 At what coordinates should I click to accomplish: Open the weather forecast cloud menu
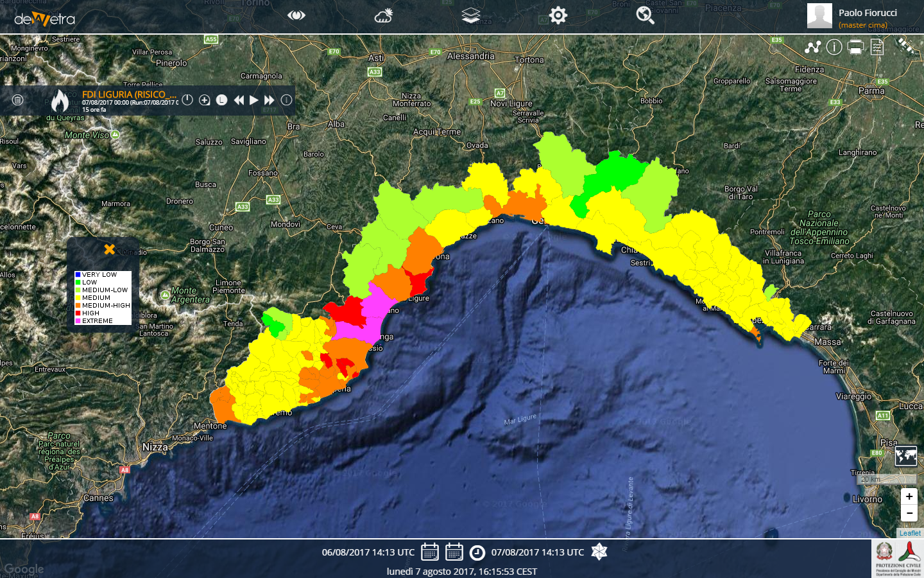coord(384,15)
